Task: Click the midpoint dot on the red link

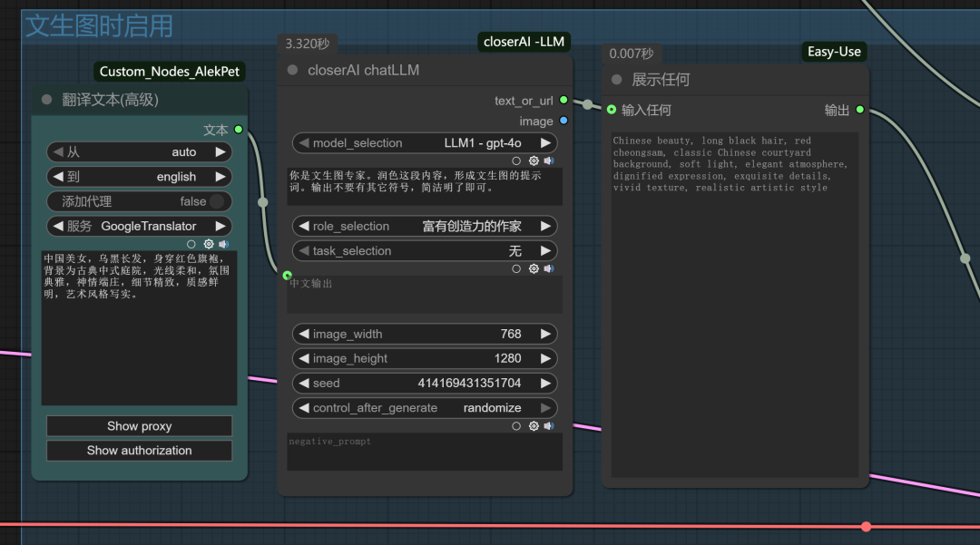Action: (x=867, y=527)
